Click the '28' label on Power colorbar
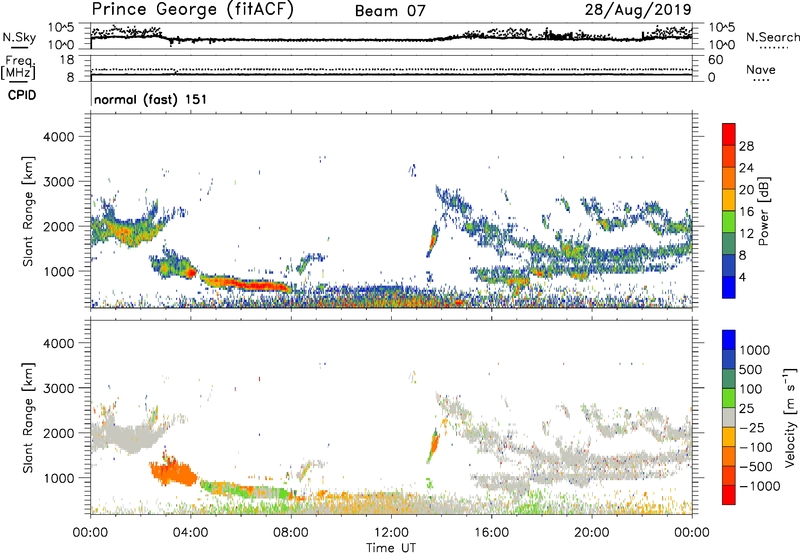 tap(746, 146)
